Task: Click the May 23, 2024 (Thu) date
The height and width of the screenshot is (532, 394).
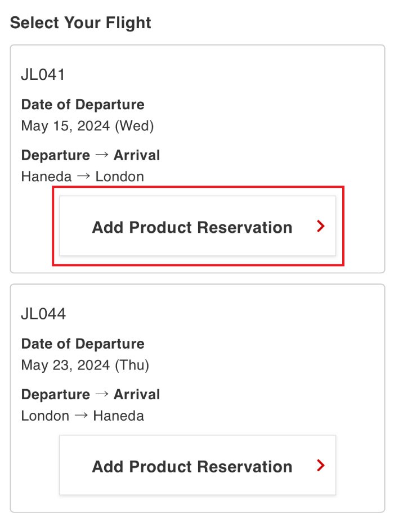Action: (x=85, y=366)
